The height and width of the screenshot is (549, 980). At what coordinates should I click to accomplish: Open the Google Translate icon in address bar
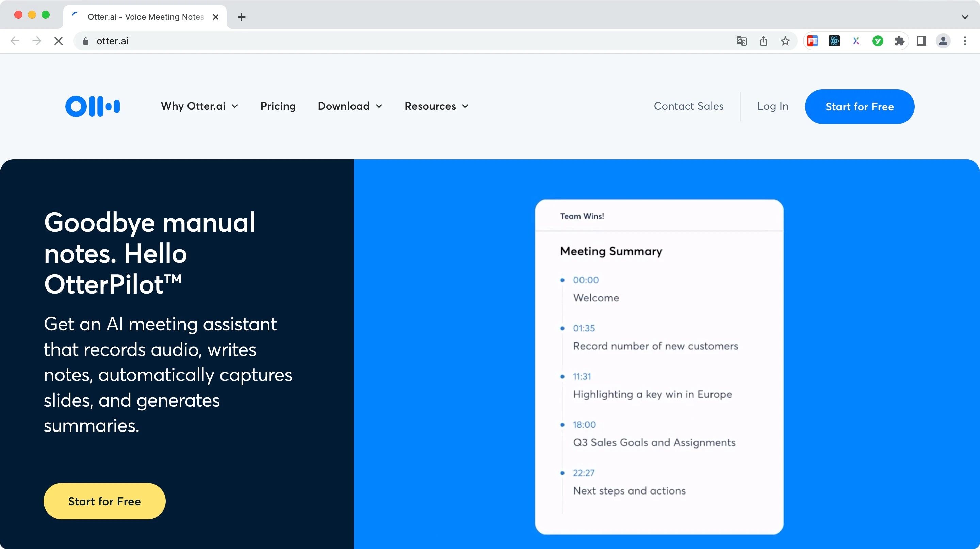pyautogui.click(x=741, y=41)
